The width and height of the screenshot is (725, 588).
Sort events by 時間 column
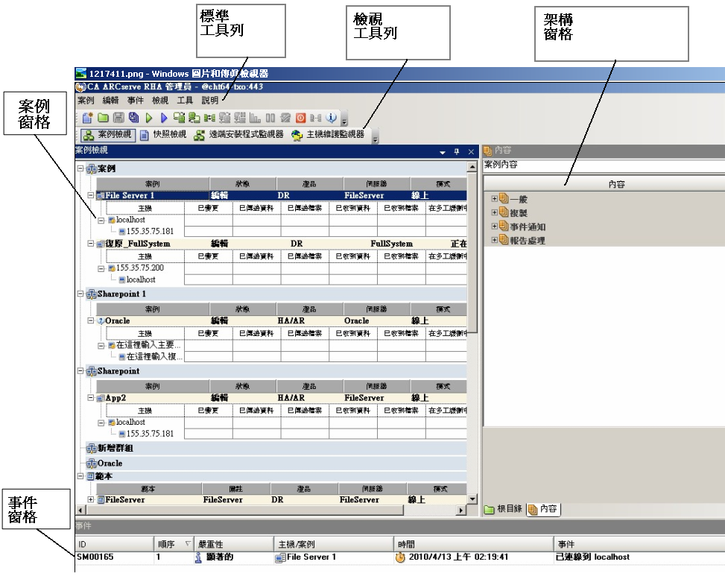click(473, 545)
